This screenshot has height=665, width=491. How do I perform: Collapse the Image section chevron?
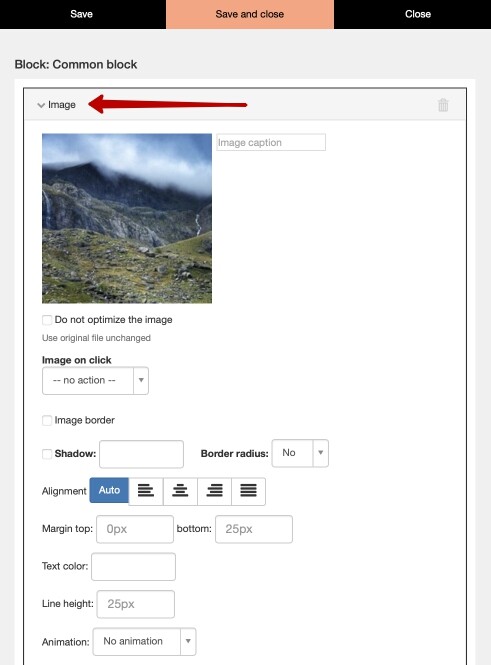point(41,105)
